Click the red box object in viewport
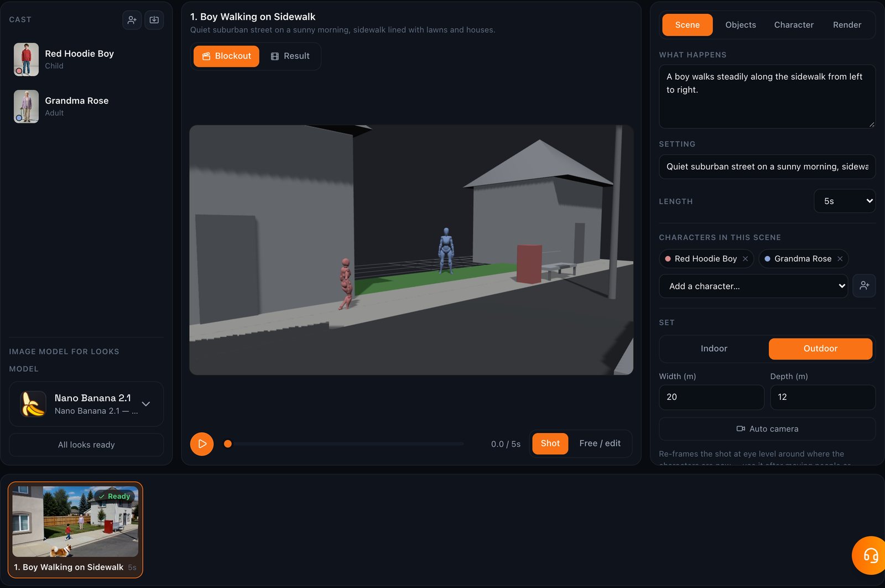885x588 pixels. pyautogui.click(x=529, y=264)
